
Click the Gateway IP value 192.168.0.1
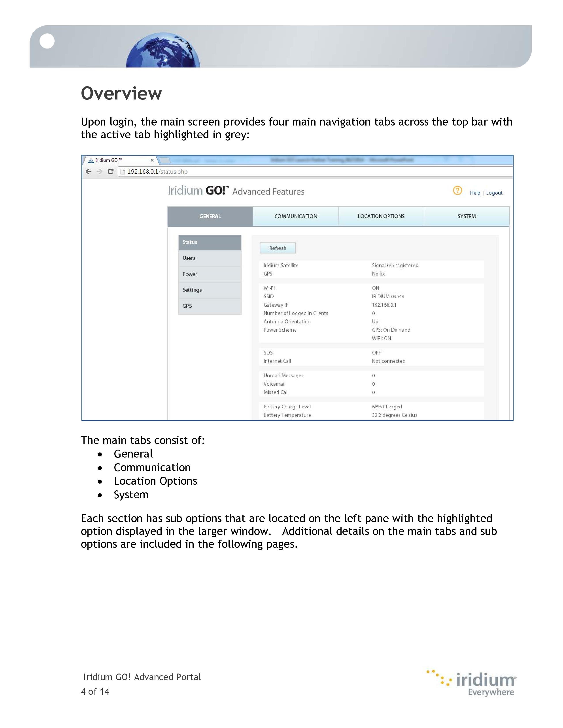pyautogui.click(x=384, y=305)
